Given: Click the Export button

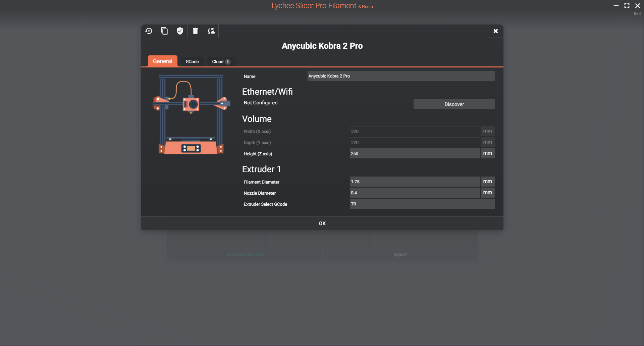Looking at the screenshot, I should [x=400, y=254].
